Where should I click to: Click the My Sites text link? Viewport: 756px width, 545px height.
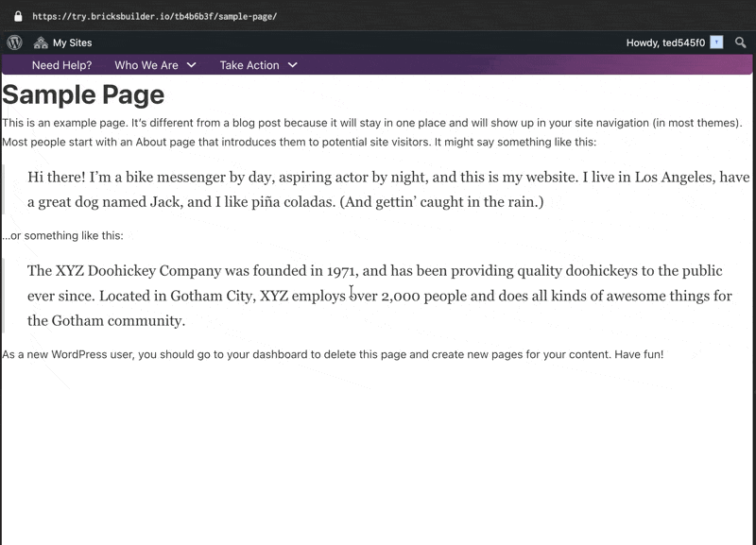tap(72, 43)
